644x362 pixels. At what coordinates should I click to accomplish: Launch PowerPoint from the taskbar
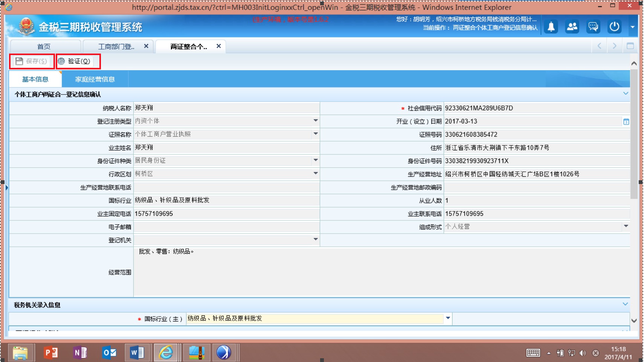pyautogui.click(x=50, y=353)
